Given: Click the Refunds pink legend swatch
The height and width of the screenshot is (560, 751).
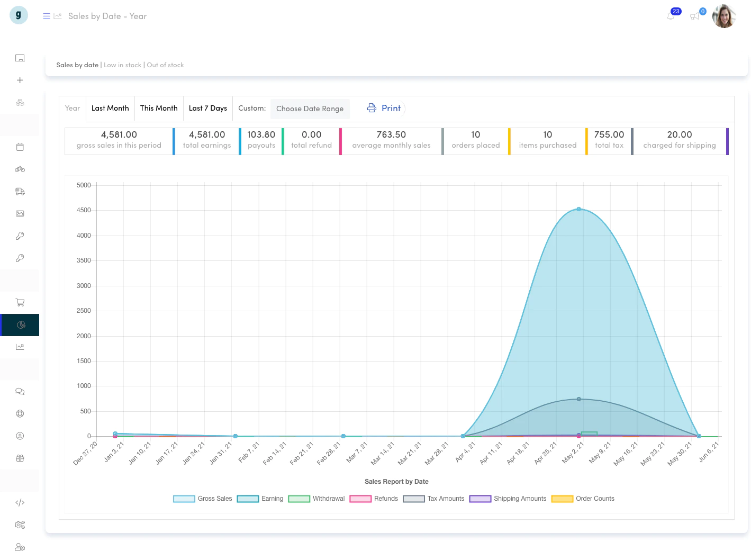Looking at the screenshot, I should pyautogui.click(x=360, y=499).
